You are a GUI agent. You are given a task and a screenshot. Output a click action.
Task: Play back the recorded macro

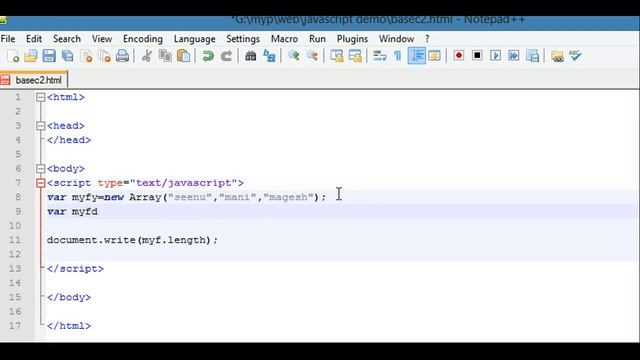click(496, 56)
